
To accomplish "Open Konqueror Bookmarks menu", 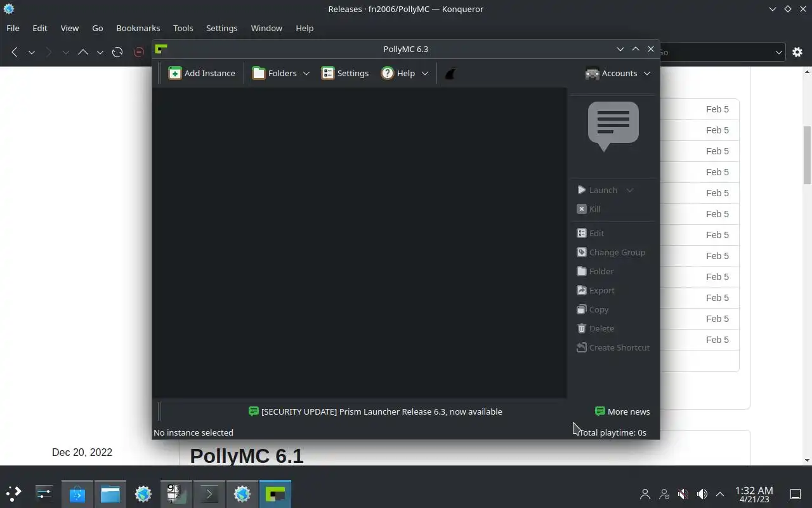I will pos(138,28).
